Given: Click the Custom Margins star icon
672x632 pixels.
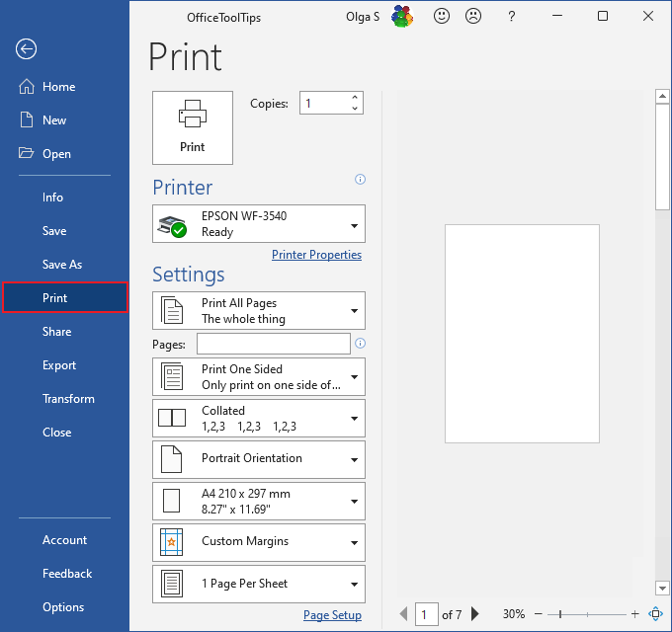Looking at the screenshot, I should [171, 542].
